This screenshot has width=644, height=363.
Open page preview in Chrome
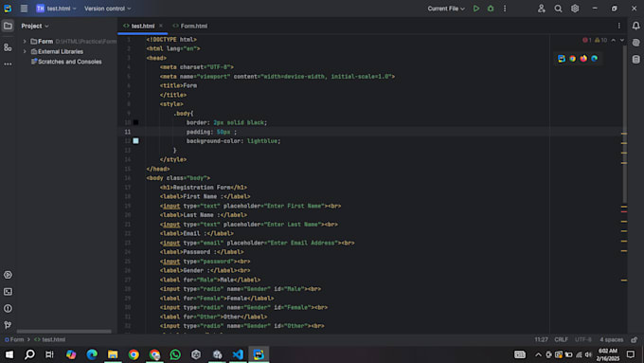(x=573, y=59)
